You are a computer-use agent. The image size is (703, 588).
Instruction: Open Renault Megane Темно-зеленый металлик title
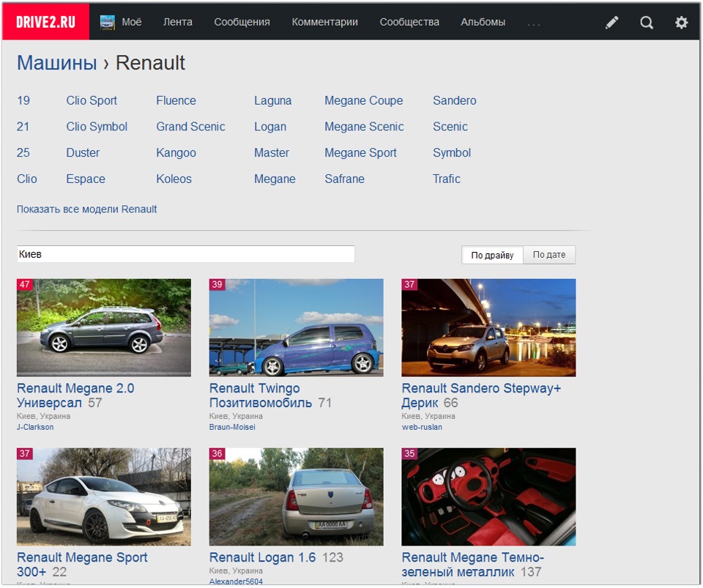pyautogui.click(x=472, y=565)
